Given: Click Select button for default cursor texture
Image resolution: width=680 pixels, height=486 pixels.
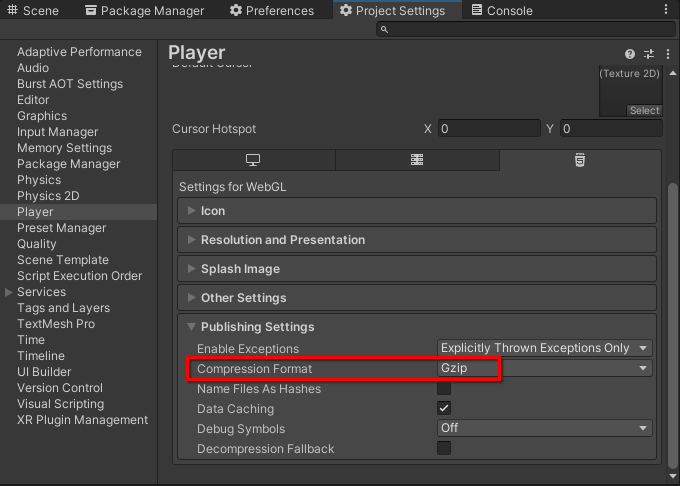Looking at the screenshot, I should (644, 110).
